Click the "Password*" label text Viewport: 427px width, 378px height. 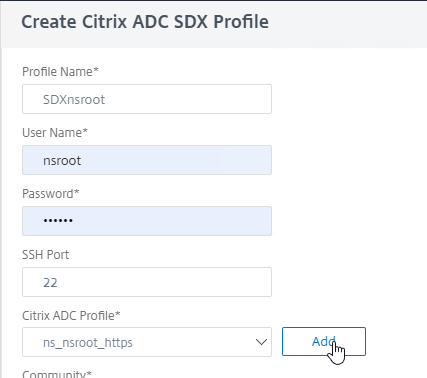51,194
